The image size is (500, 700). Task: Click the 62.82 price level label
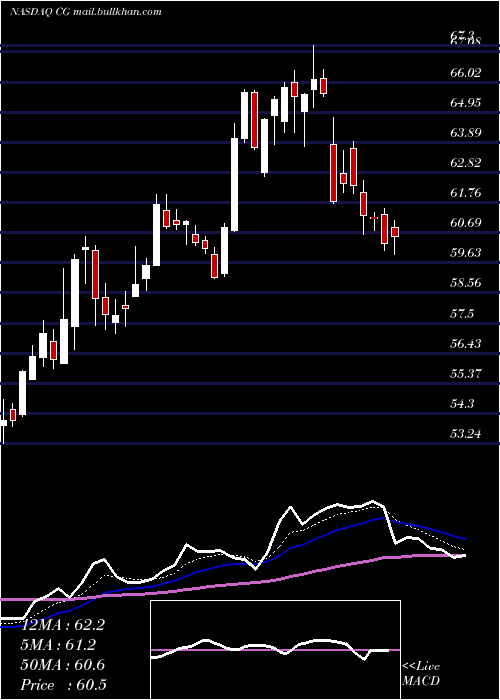pyautogui.click(x=466, y=162)
